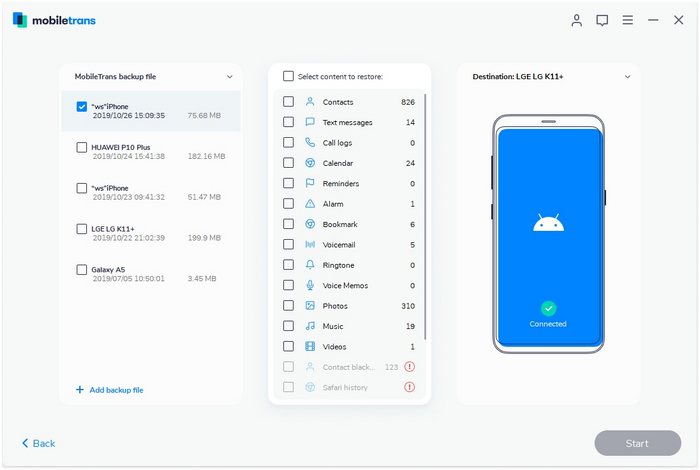Viewport: 700px width, 470px height.
Task: Click the Music note icon
Action: 310,326
